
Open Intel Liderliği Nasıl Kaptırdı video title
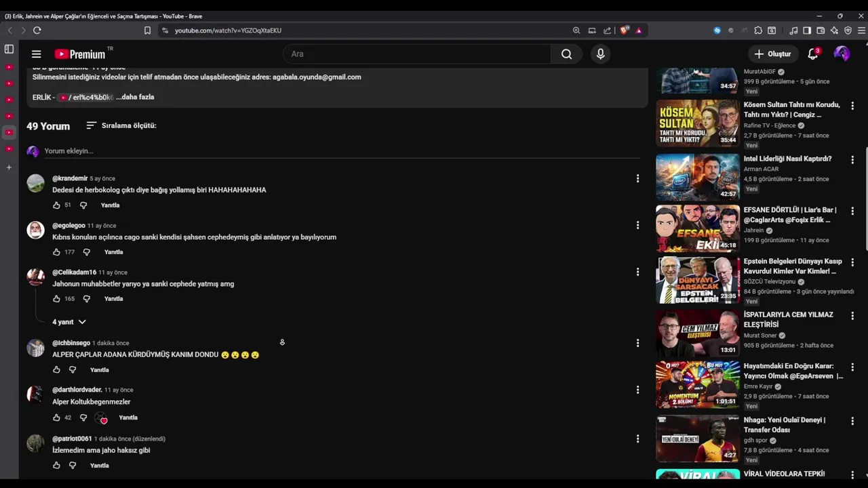787,159
